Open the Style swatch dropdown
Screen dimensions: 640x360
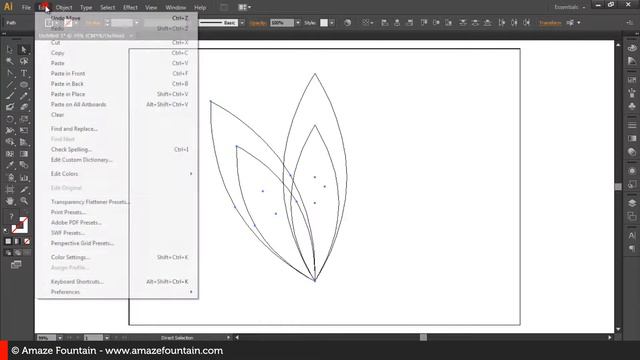coord(332,23)
